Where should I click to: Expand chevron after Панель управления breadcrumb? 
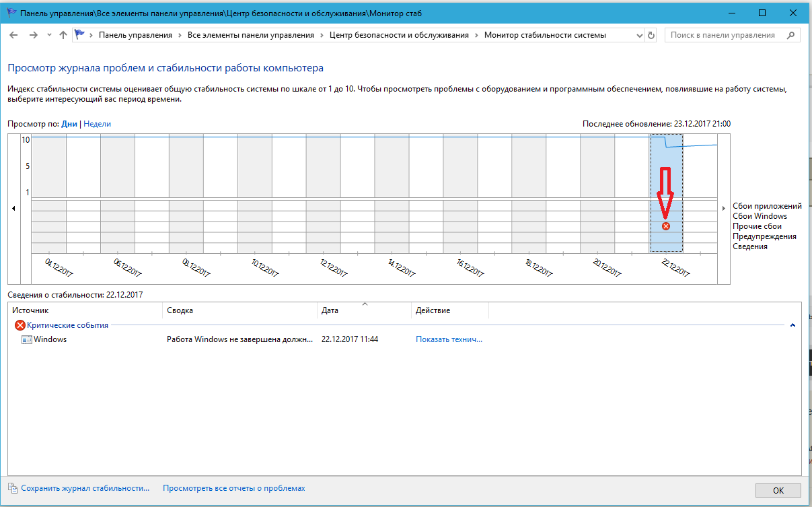pyautogui.click(x=180, y=35)
